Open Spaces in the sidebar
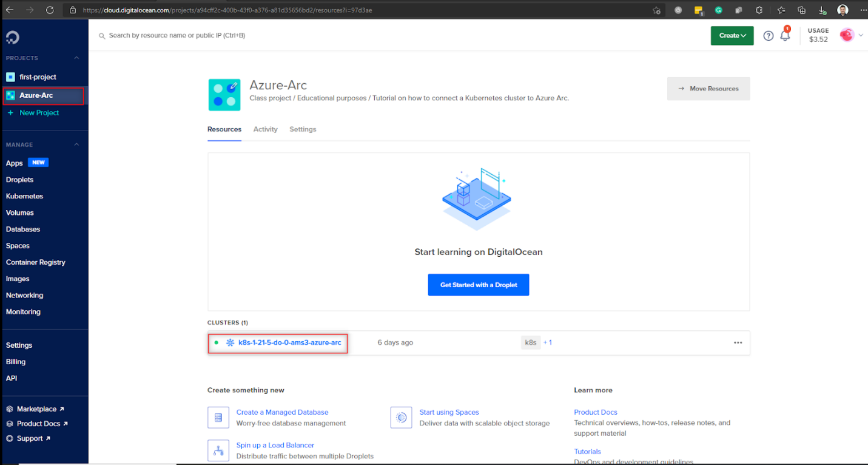The height and width of the screenshot is (465, 868). point(18,246)
